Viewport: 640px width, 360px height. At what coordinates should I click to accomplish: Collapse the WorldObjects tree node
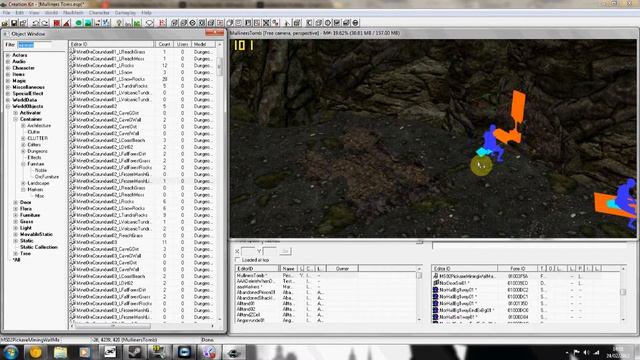coord(8,107)
